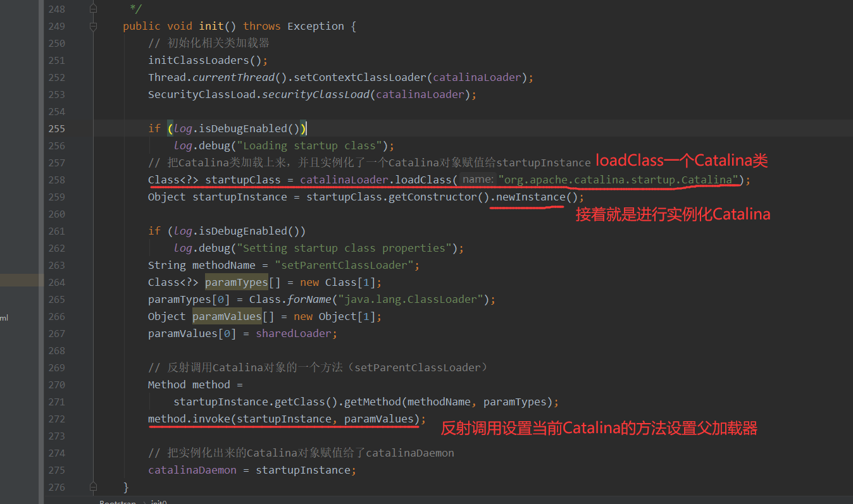
Task: Click catalinaLoader argument on line 253
Action: (x=420, y=94)
